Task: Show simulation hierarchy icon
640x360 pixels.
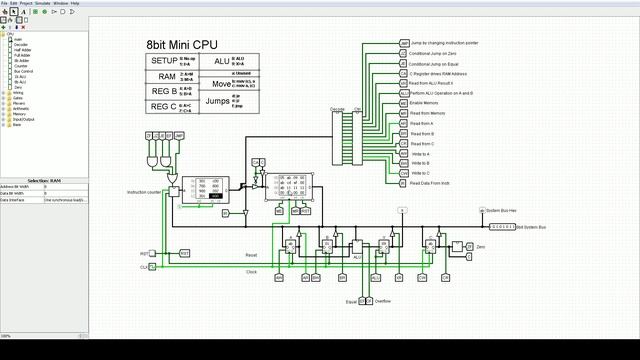Action: click(x=11, y=20)
